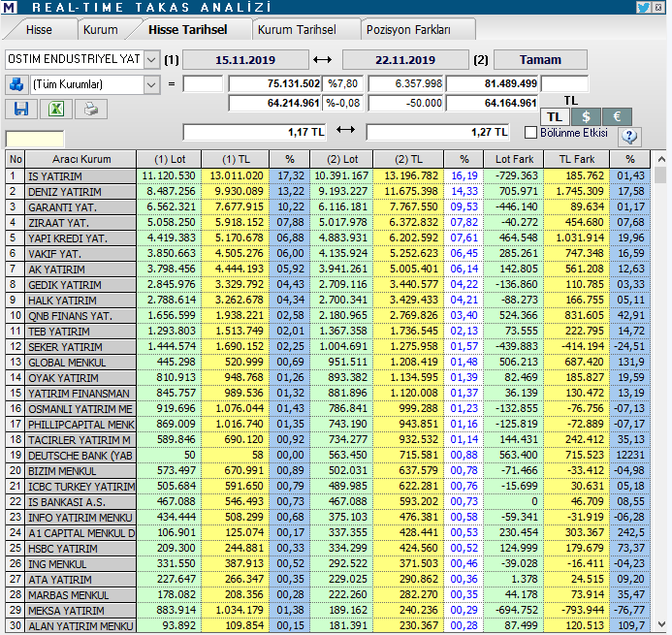Click the swap arrow between the dates
Viewport: 672px width, 635px height.
322,59
